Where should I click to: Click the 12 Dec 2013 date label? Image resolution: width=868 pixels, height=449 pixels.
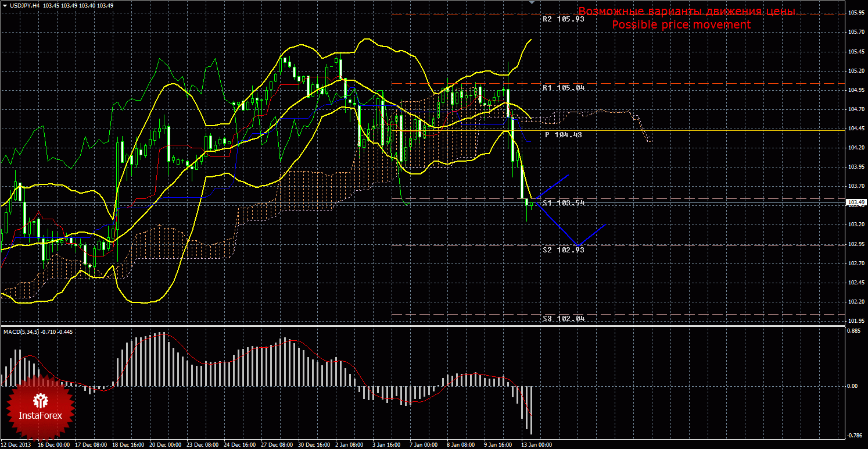point(16,444)
